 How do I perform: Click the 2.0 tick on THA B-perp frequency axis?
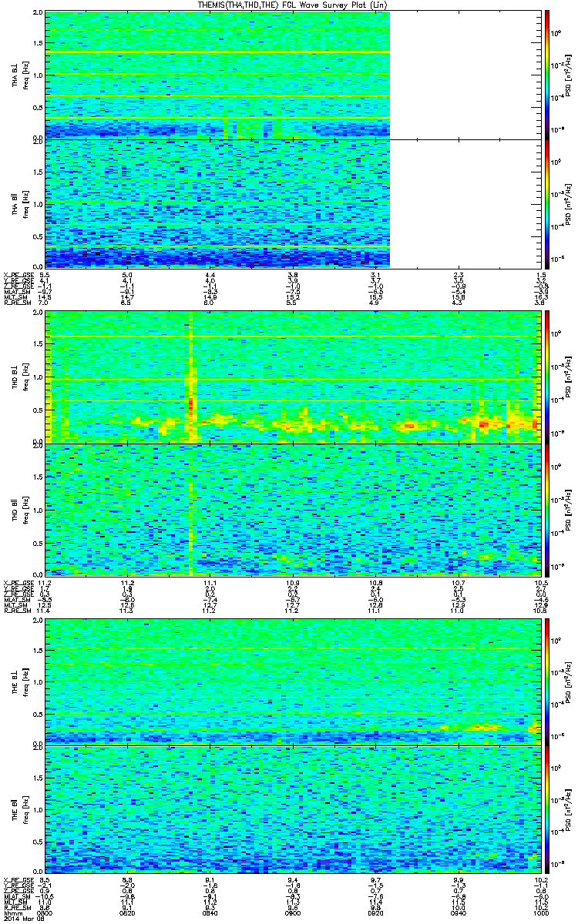point(38,14)
